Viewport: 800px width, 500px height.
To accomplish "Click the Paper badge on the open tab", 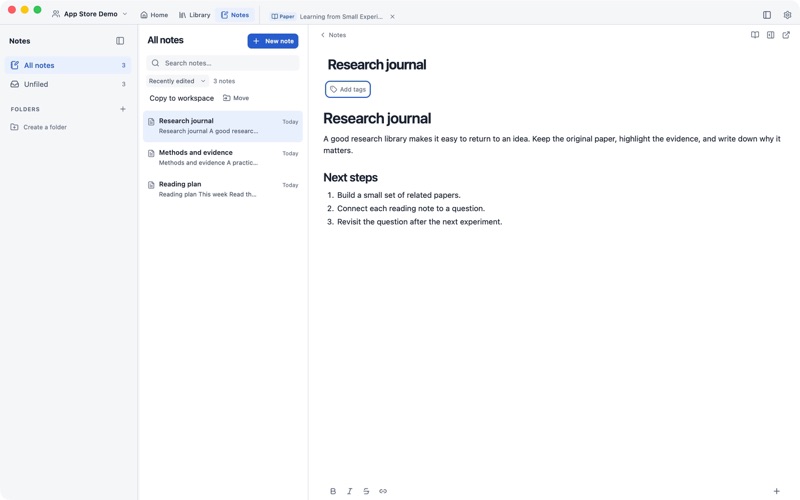I will coord(283,16).
